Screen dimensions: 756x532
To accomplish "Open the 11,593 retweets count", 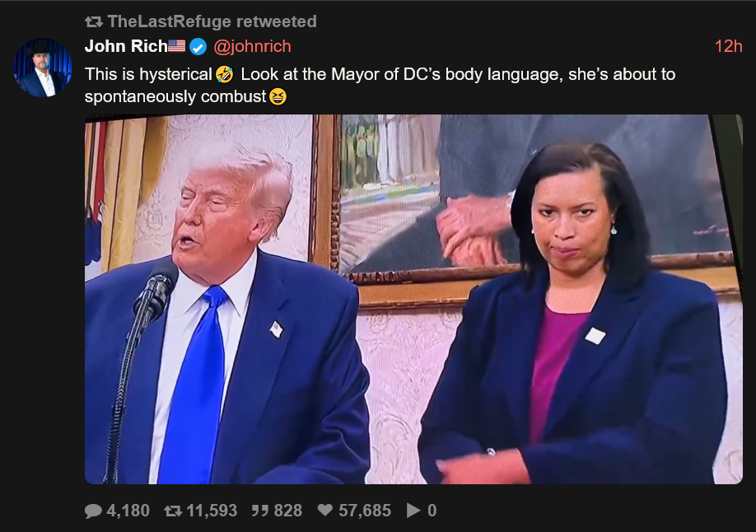I will click(x=212, y=511).
